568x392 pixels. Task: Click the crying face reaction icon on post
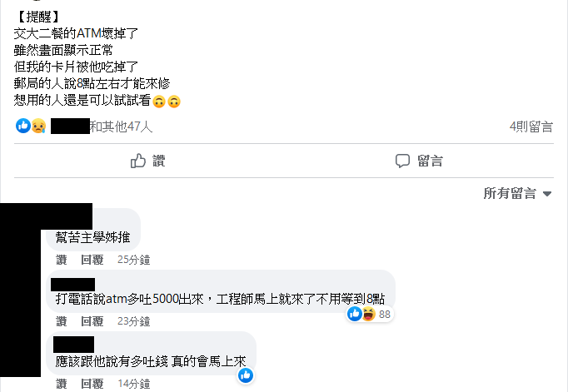38,126
